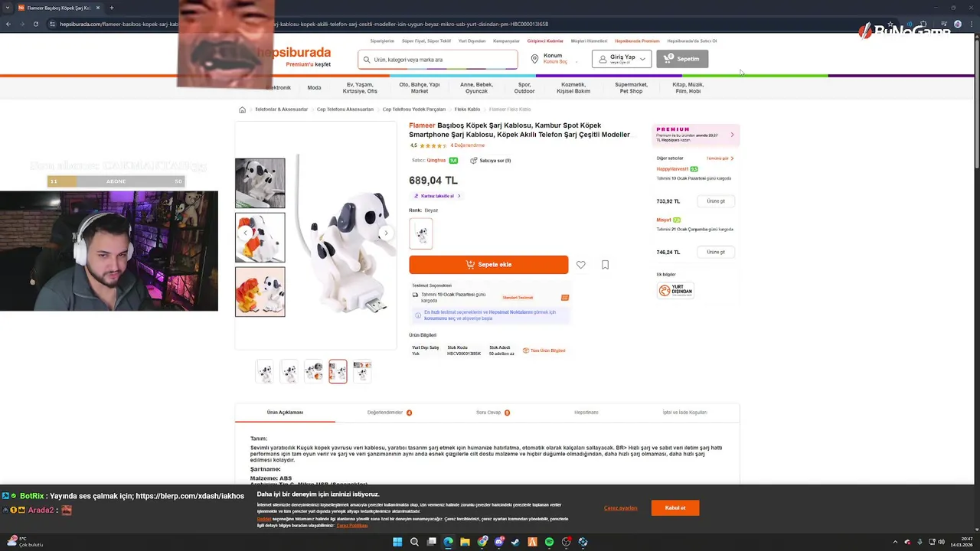Switch to the Değerlendirmeler tab
Image resolution: width=980 pixels, height=551 pixels.
(x=389, y=412)
